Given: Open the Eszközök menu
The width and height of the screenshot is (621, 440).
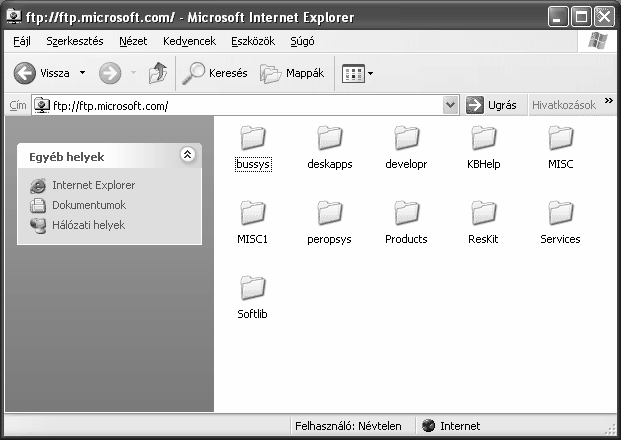Looking at the screenshot, I should pos(253,41).
